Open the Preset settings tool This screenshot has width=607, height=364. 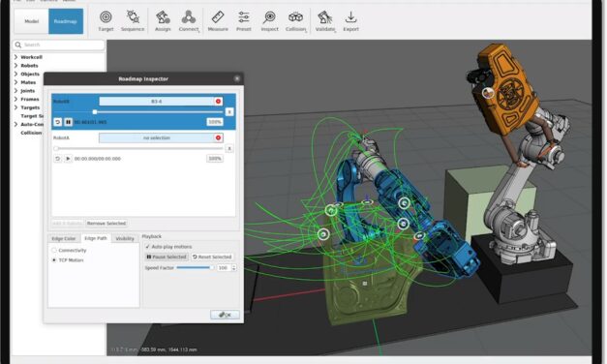coord(244,21)
